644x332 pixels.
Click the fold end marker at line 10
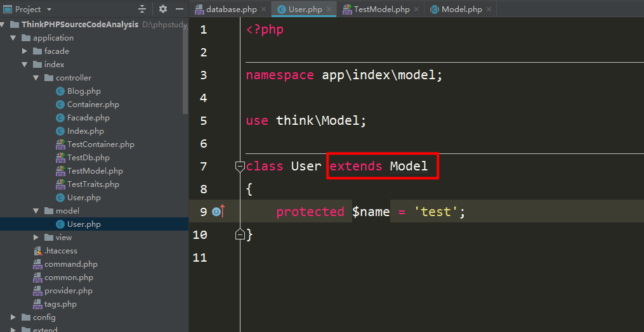pos(240,234)
